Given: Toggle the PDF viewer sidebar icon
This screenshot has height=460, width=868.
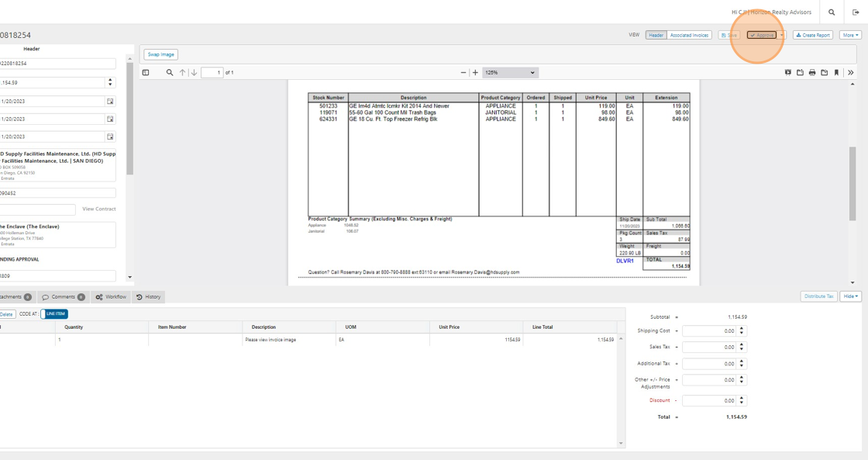Looking at the screenshot, I should click(146, 73).
